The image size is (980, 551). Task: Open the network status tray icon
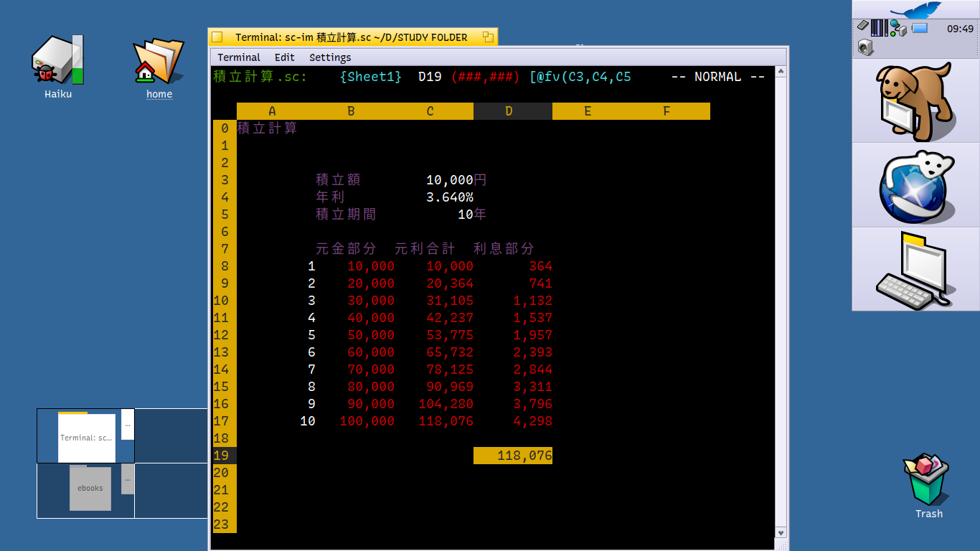pyautogui.click(x=898, y=29)
